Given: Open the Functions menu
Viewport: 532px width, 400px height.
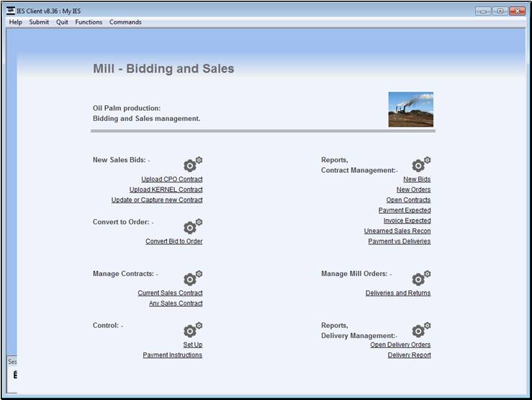Looking at the screenshot, I should pyautogui.click(x=89, y=22).
